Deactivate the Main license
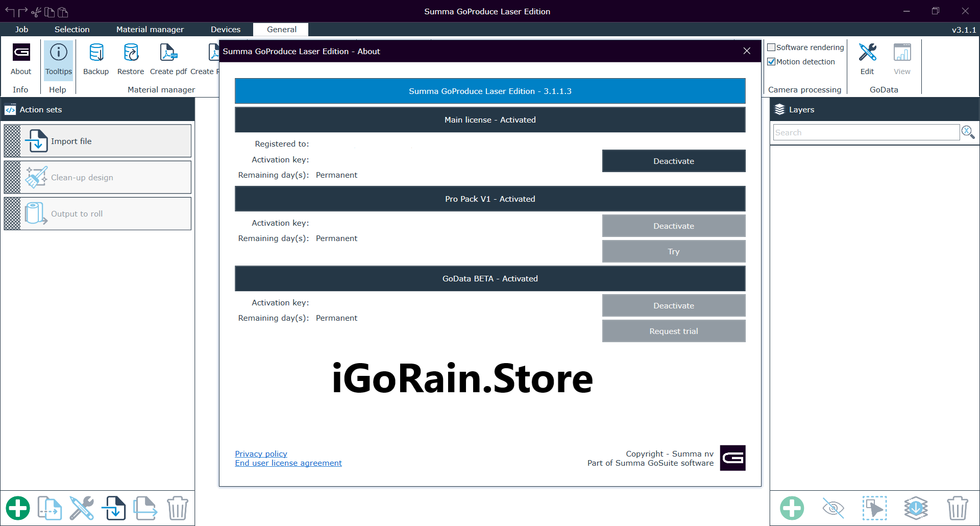The height and width of the screenshot is (526, 980). click(673, 161)
